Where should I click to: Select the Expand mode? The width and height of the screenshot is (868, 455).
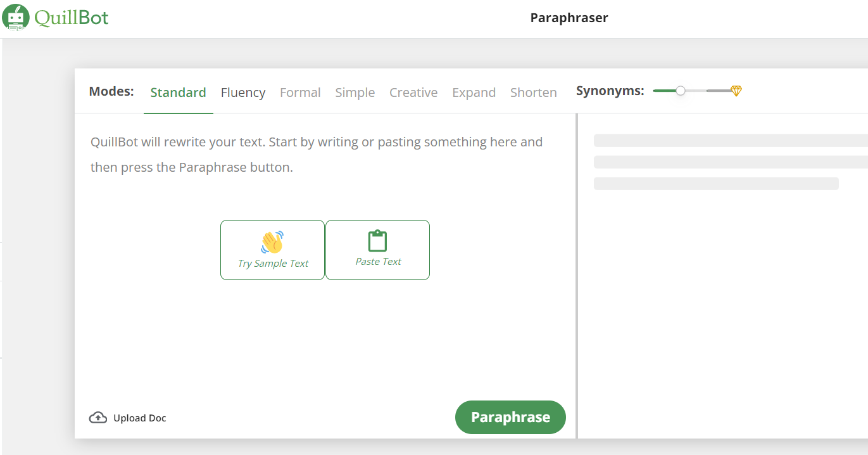474,93
